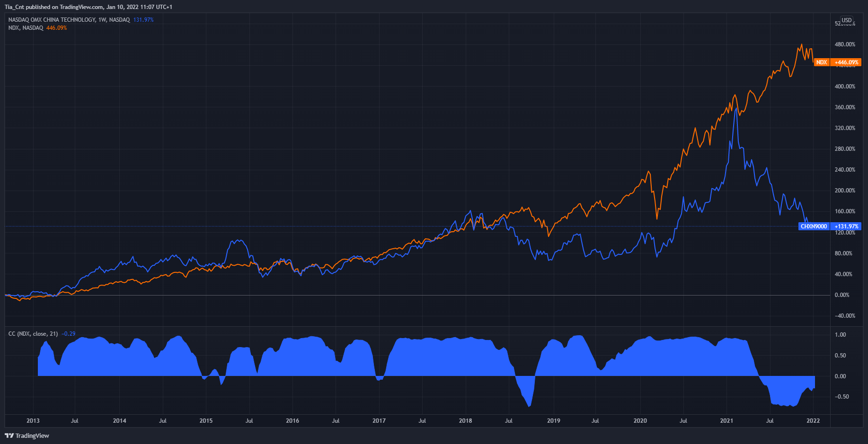Click the 40.00% price axis label

(843, 274)
